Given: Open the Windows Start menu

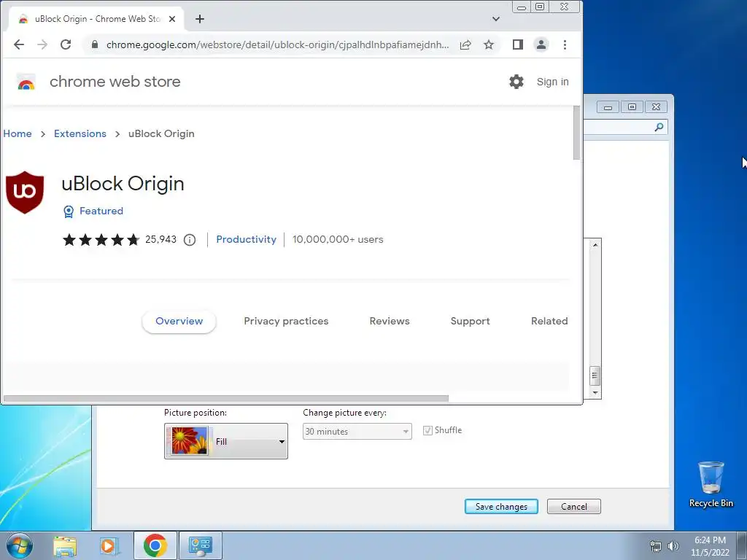Looking at the screenshot, I should tap(19, 545).
